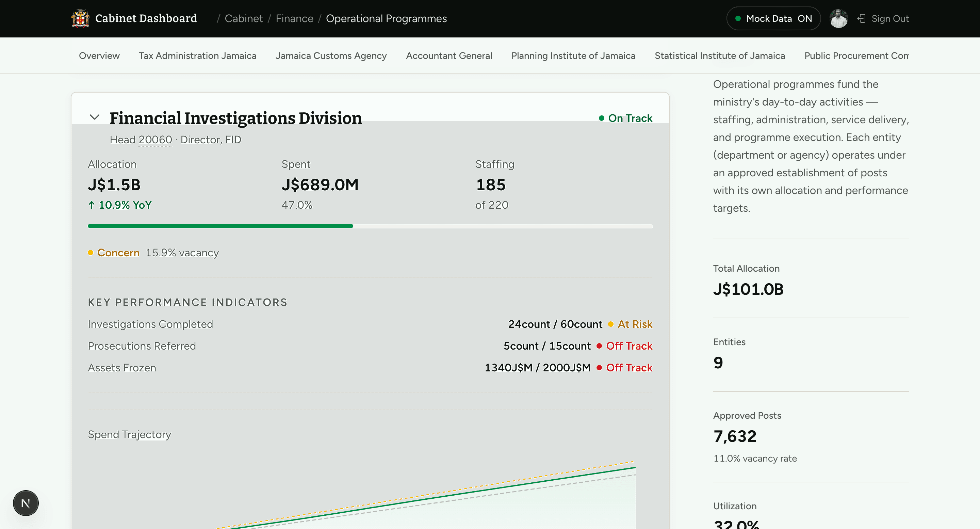The width and height of the screenshot is (980, 529).
Task: Click the At Risk status label
Action: click(635, 324)
